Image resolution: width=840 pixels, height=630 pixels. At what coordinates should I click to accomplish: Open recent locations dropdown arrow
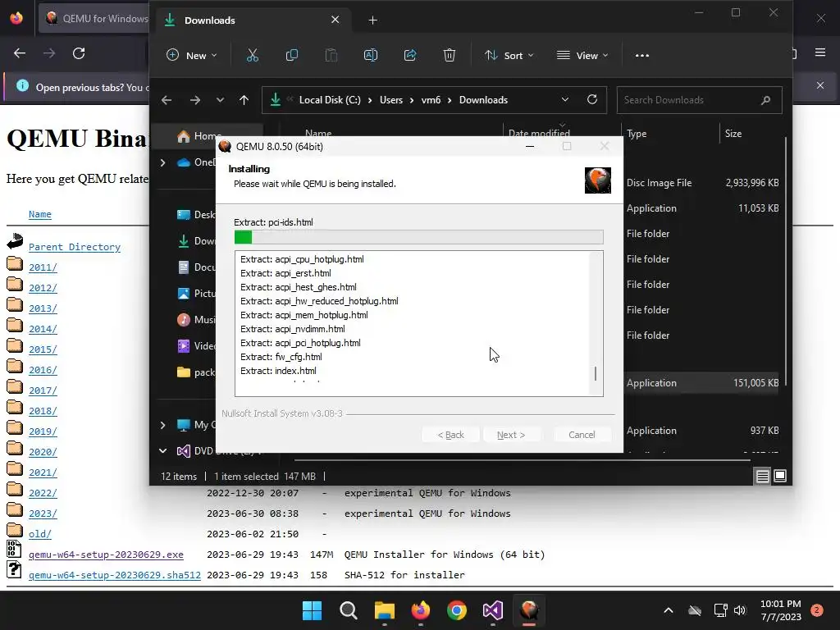[220, 100]
